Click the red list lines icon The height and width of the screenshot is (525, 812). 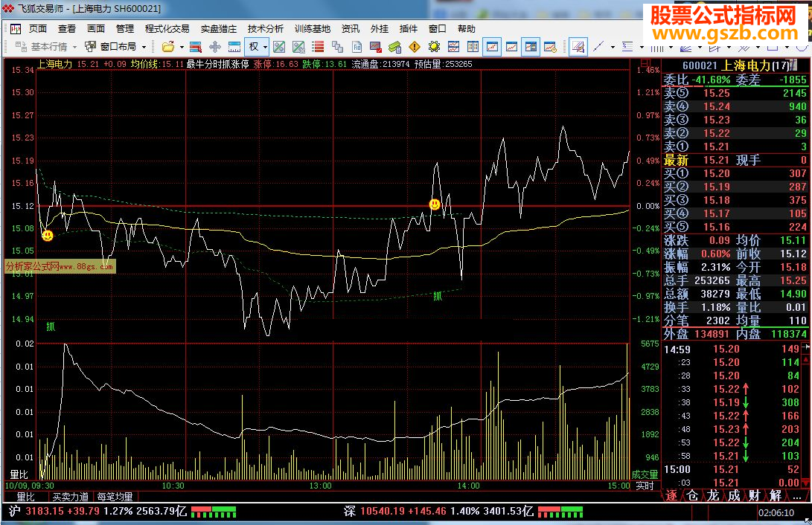click(x=318, y=47)
